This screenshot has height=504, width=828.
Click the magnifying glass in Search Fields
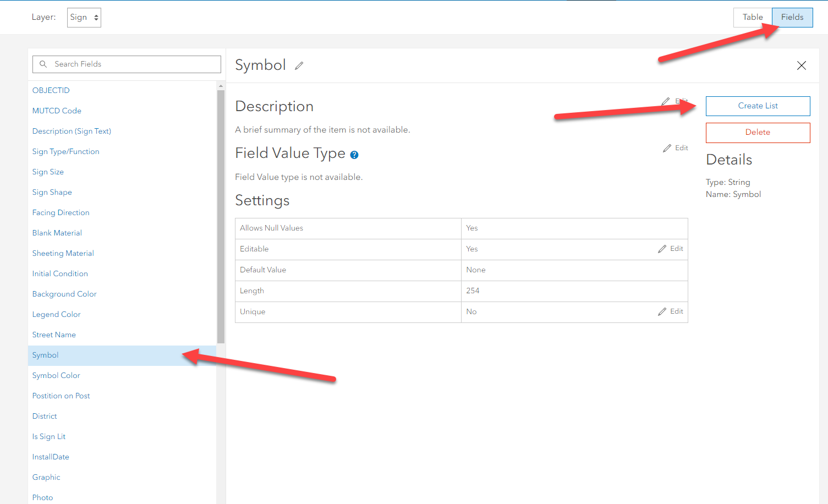(x=43, y=64)
